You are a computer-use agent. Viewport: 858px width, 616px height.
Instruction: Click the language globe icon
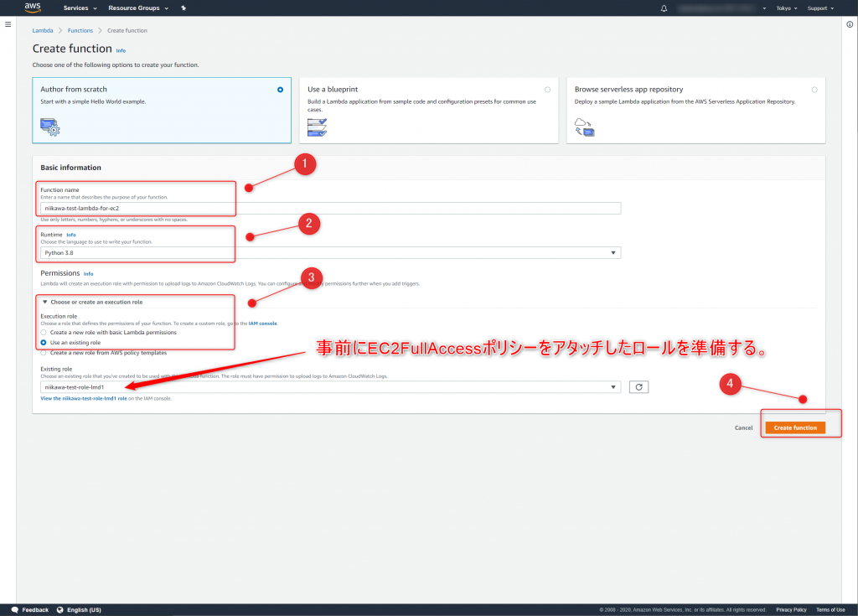[60, 610]
